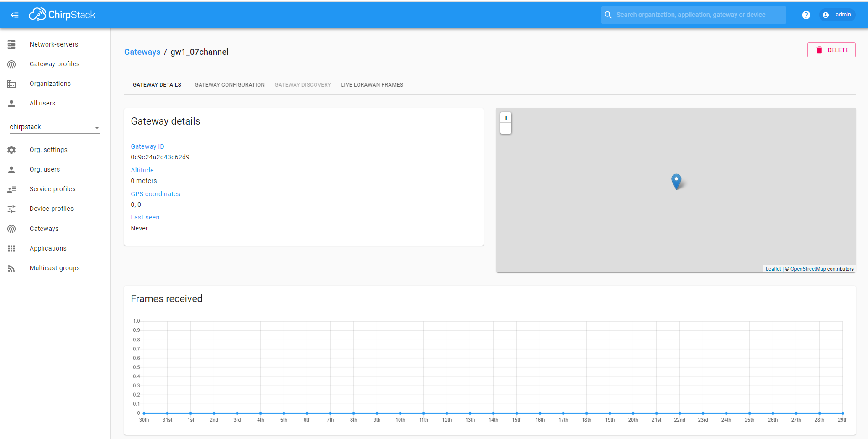The image size is (868, 439).
Task: Click the All users person icon
Action: pos(11,104)
